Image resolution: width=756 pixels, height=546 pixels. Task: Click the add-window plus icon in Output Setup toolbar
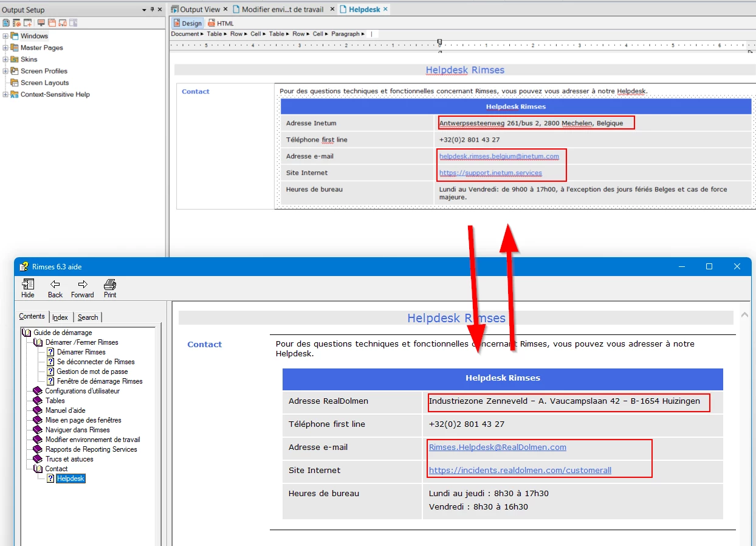[27, 23]
